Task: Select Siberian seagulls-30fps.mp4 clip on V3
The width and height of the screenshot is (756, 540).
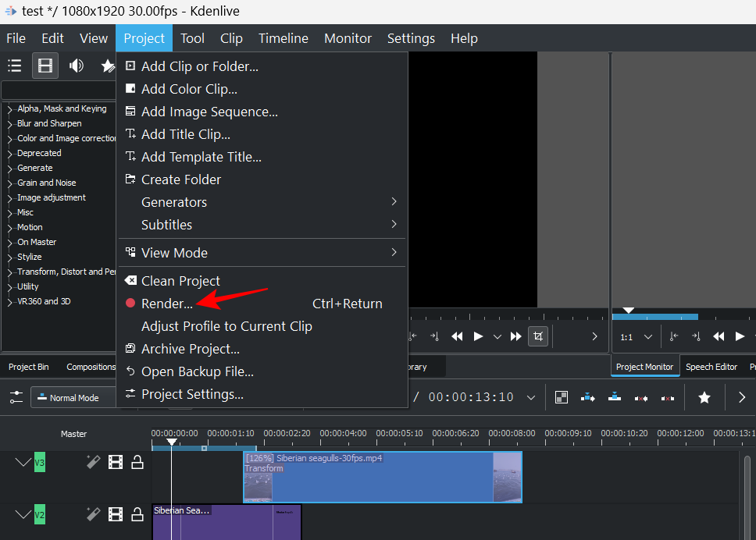Action: [x=383, y=477]
